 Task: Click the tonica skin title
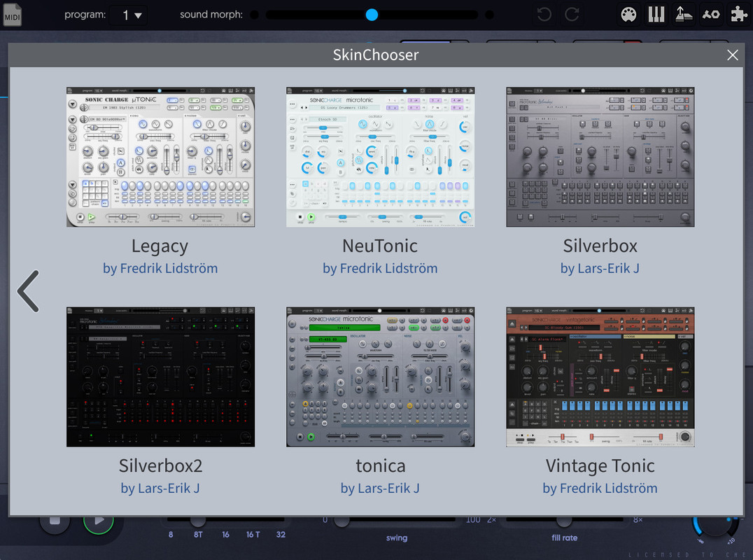[x=380, y=466]
